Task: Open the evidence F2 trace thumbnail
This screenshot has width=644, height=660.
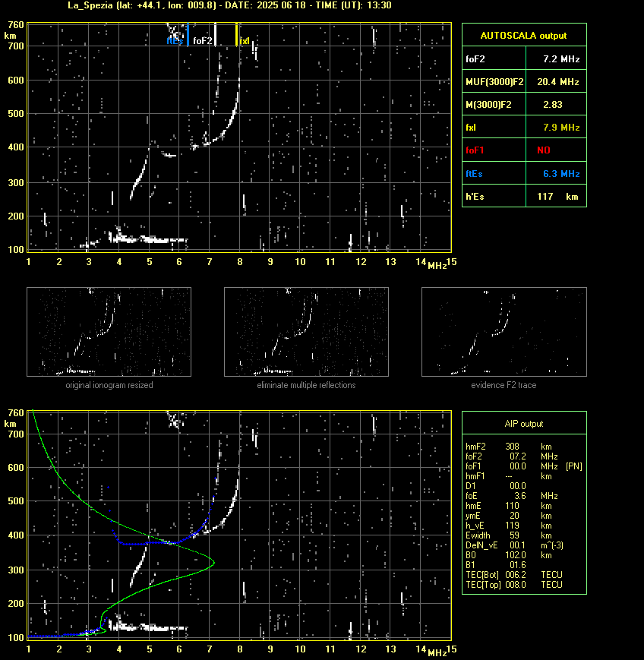Action: (504, 332)
